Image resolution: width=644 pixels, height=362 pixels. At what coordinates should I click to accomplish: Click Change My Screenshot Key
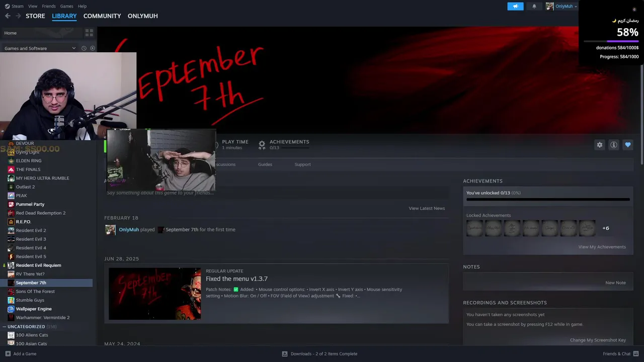pyautogui.click(x=598, y=340)
